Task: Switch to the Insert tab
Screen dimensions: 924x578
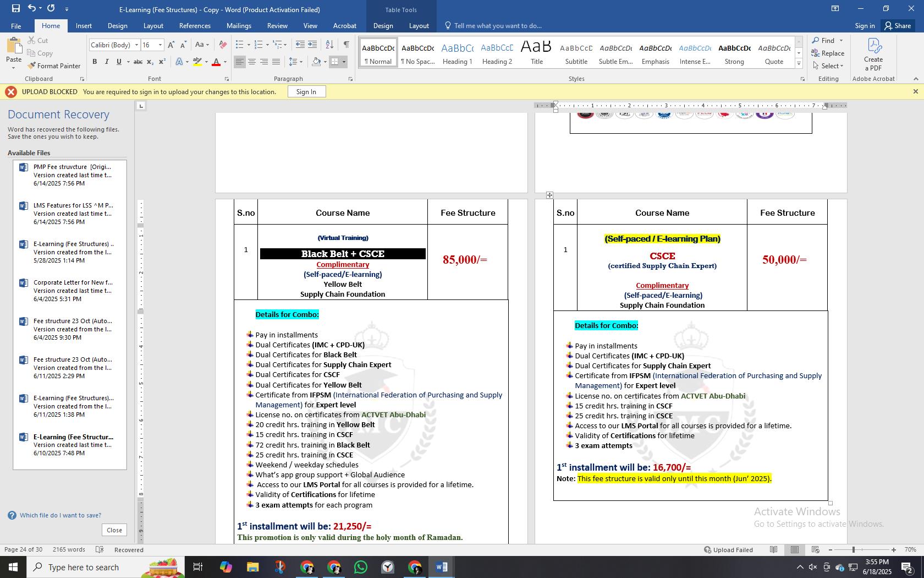Action: pos(84,26)
